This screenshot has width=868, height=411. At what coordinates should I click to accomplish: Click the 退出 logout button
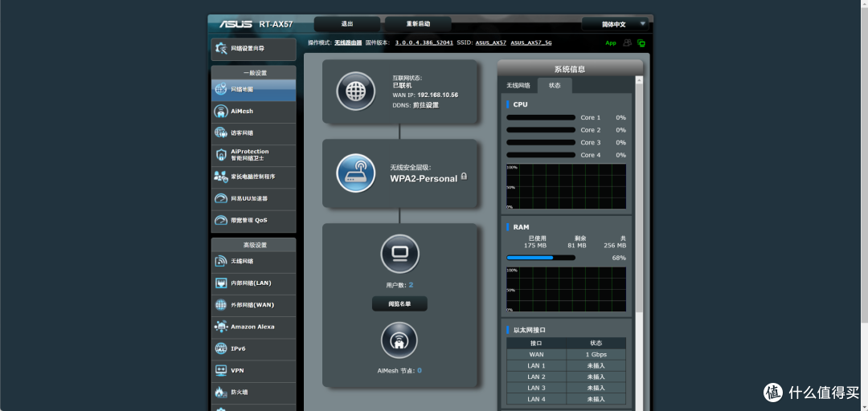coord(347,24)
